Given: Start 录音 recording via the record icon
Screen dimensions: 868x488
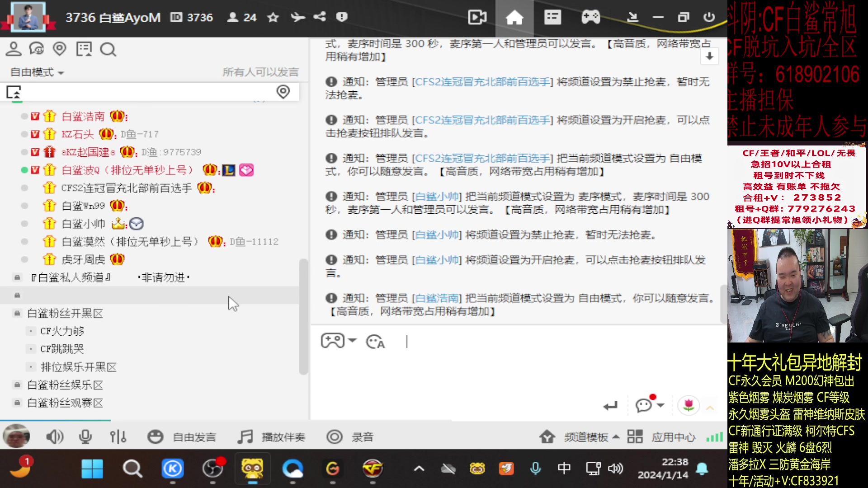Looking at the screenshot, I should [x=335, y=436].
